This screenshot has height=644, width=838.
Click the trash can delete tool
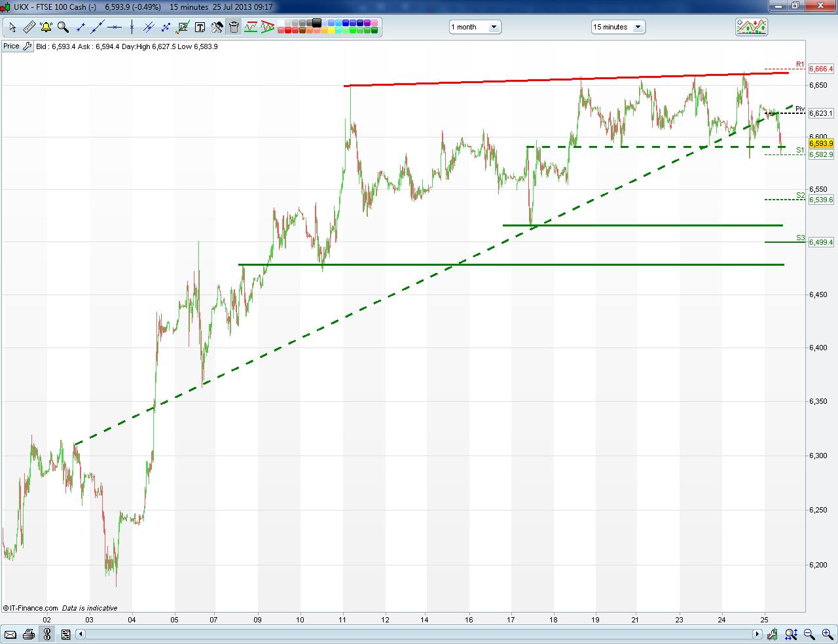[234, 27]
